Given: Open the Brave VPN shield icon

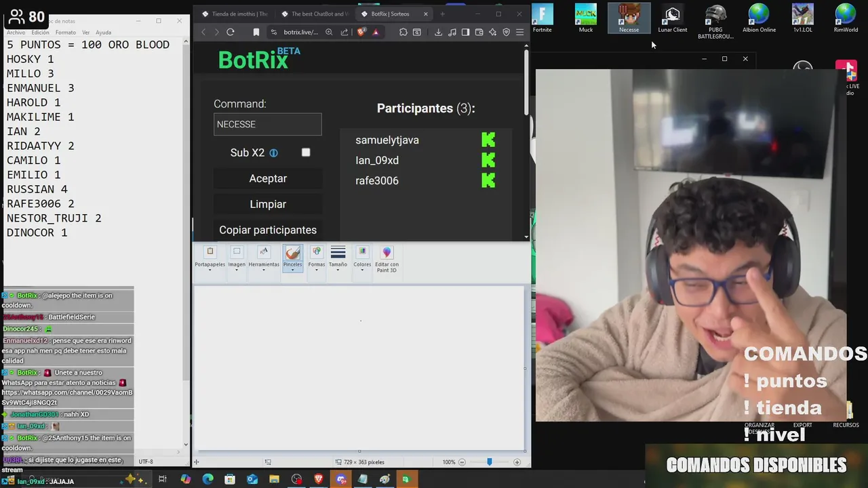Looking at the screenshot, I should 506,32.
